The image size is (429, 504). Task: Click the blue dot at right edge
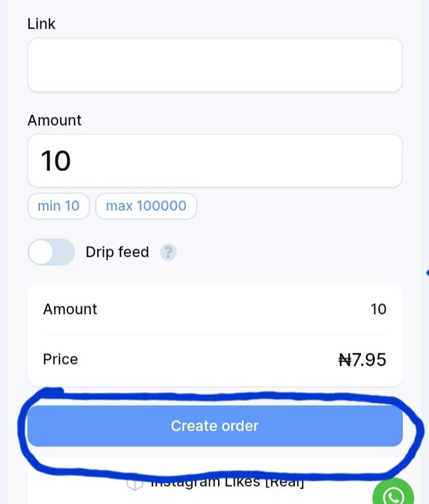(x=427, y=273)
